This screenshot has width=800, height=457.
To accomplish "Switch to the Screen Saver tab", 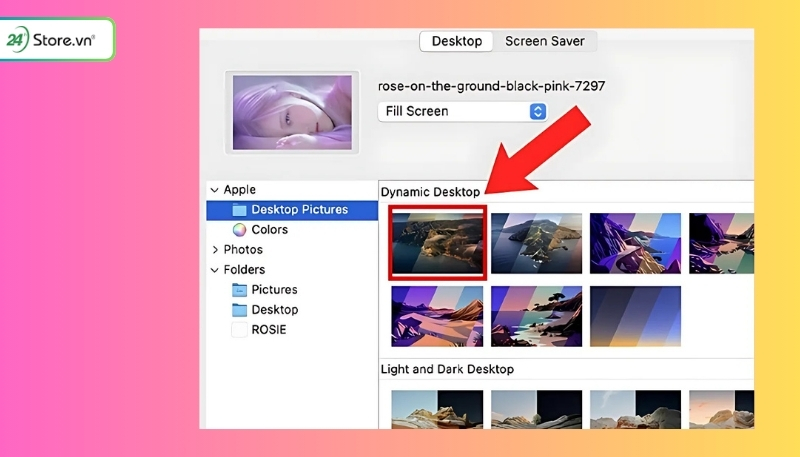I will [x=545, y=41].
